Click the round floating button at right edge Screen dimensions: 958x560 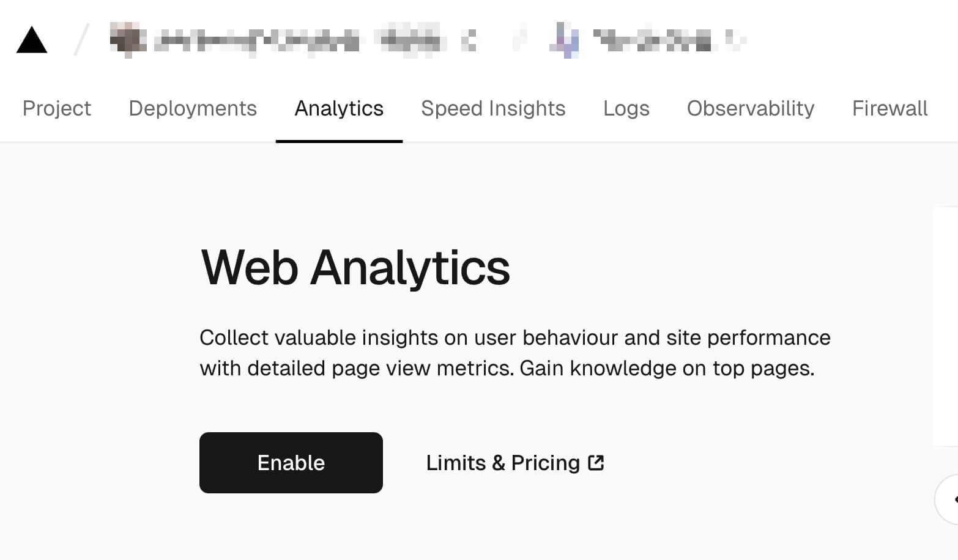point(949,499)
